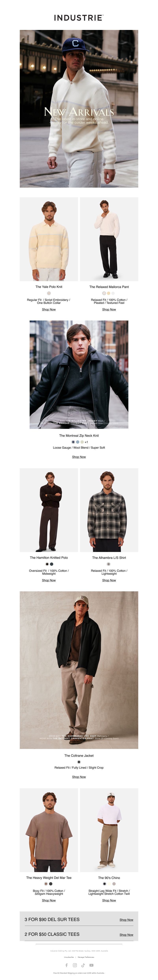
Task: Open the Facebook icon in footer
Action: 66,965
